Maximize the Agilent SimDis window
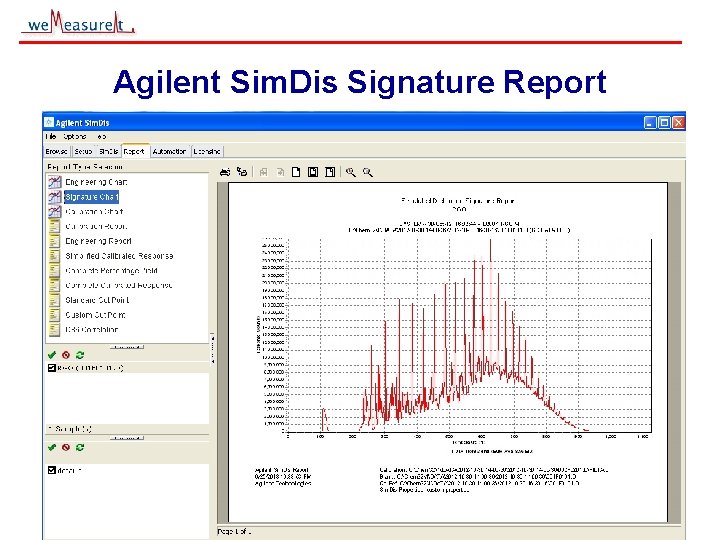The width and height of the screenshot is (720, 540). (664, 123)
